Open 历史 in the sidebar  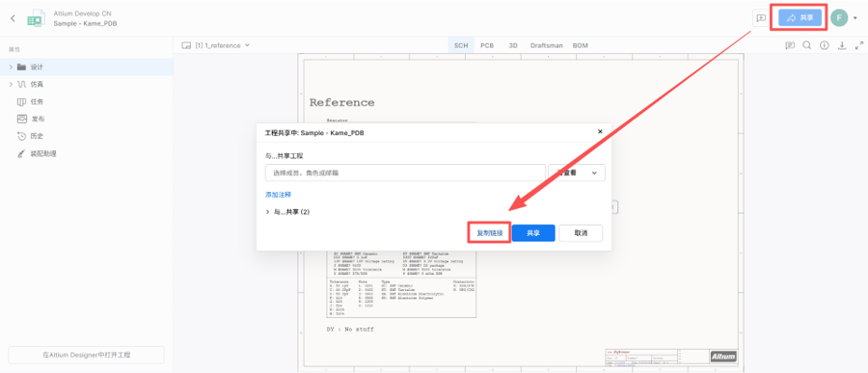[x=37, y=136]
